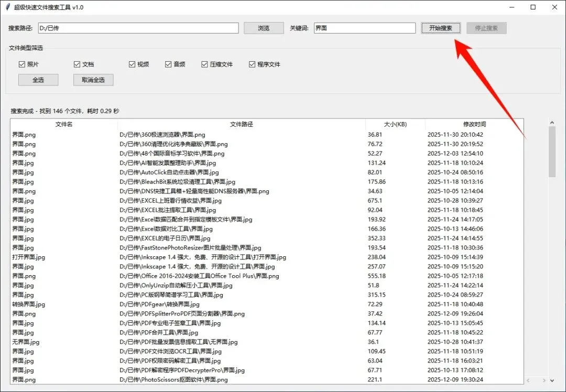Focus the 搜索路径 input field
The width and height of the screenshot is (566, 392).
click(x=138, y=28)
